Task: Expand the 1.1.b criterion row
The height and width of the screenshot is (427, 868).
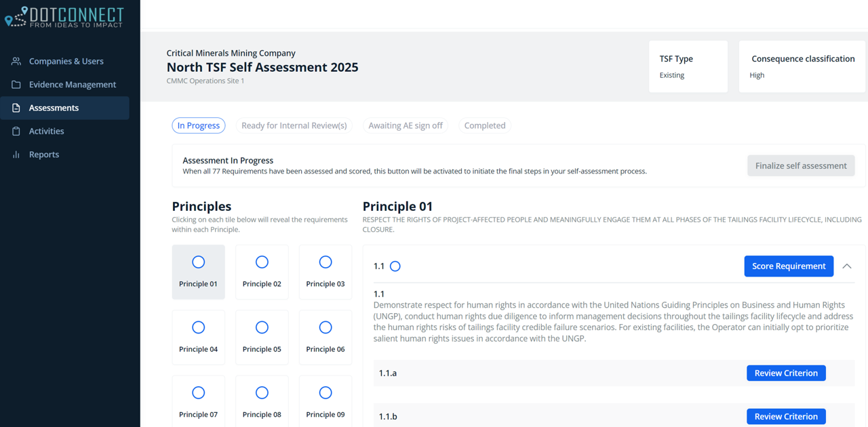Action: [x=542, y=416]
